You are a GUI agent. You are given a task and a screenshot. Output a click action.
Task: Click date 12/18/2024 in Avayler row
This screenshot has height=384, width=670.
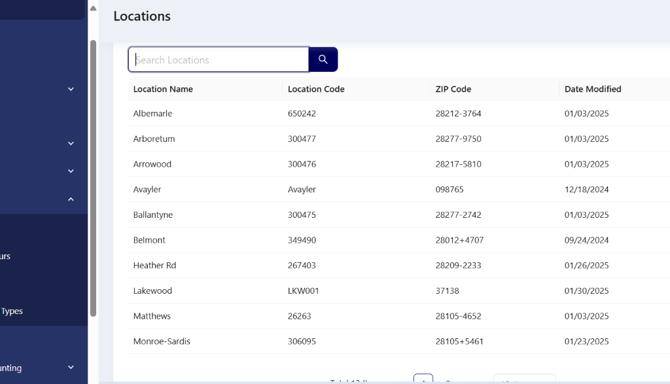586,189
